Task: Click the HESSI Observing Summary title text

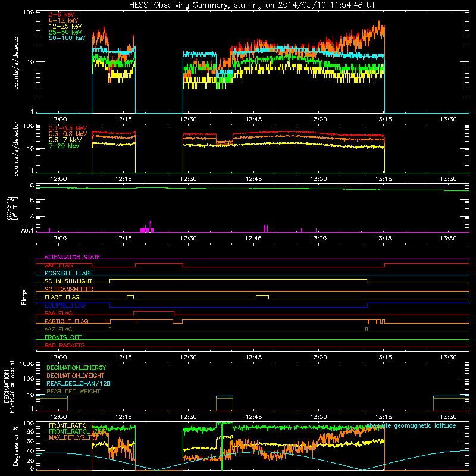Action: pyautogui.click(x=252, y=5)
